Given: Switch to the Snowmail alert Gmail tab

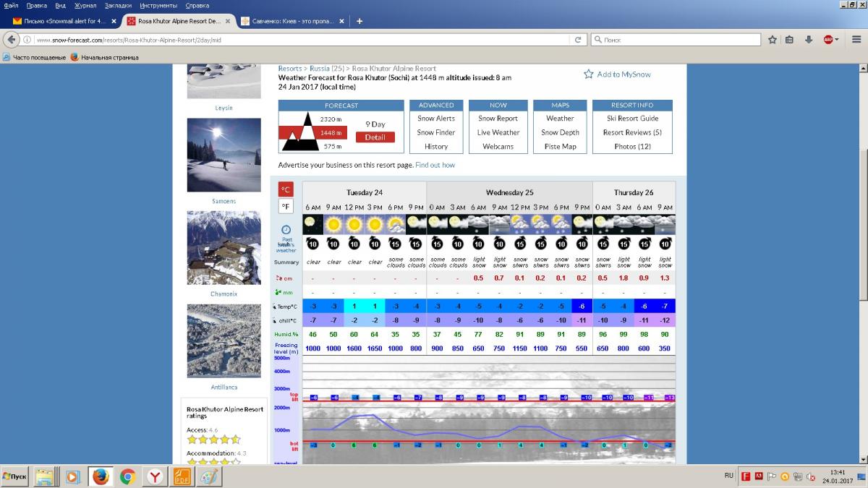Looking at the screenshot, I should [x=64, y=21].
